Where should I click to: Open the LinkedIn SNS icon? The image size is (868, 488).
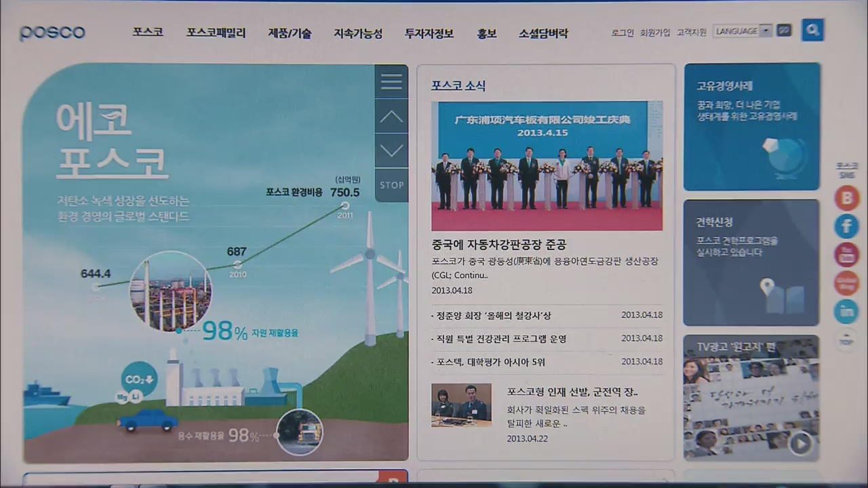[x=846, y=311]
